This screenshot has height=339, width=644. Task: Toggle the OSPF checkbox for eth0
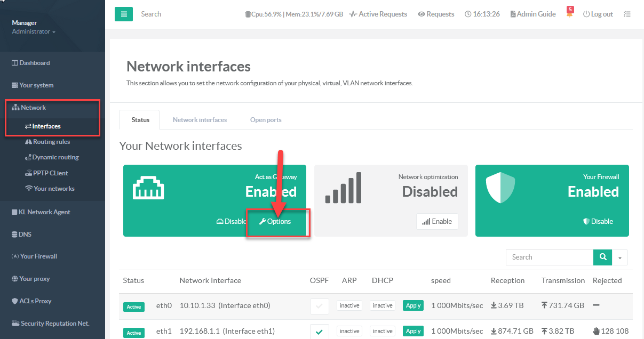click(319, 306)
